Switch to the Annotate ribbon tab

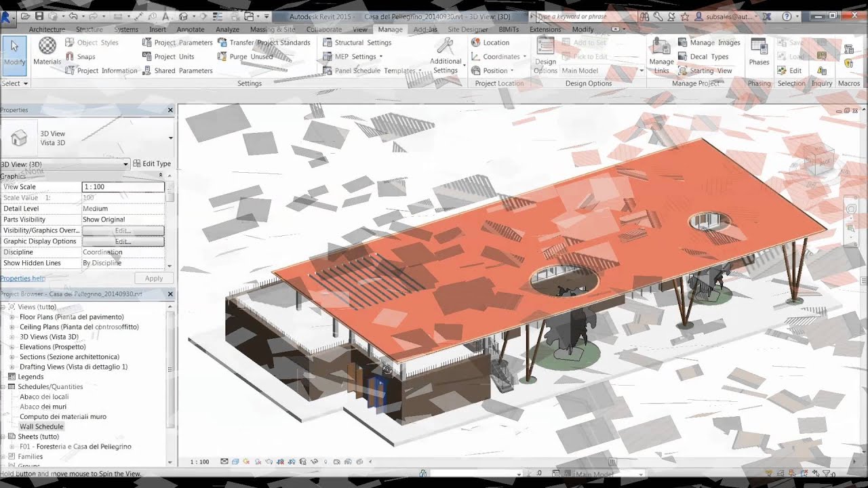coord(191,29)
